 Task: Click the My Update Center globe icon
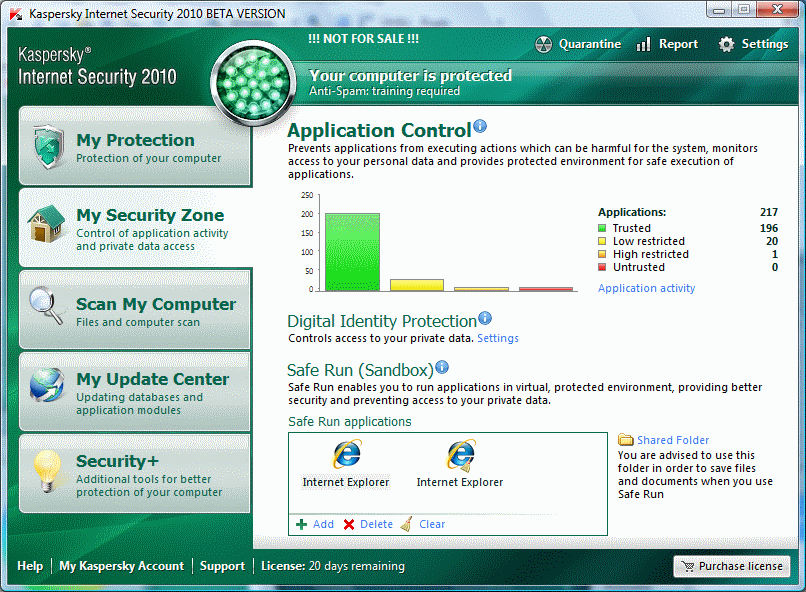coord(47,385)
